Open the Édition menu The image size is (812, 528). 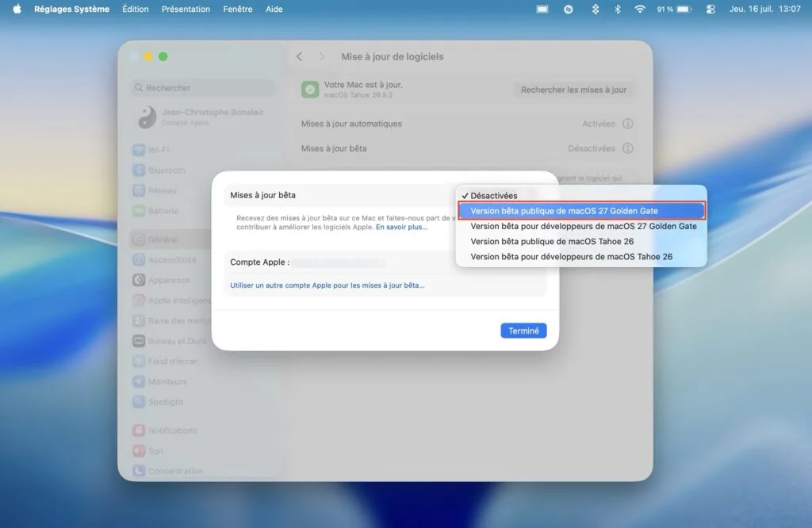(x=135, y=9)
